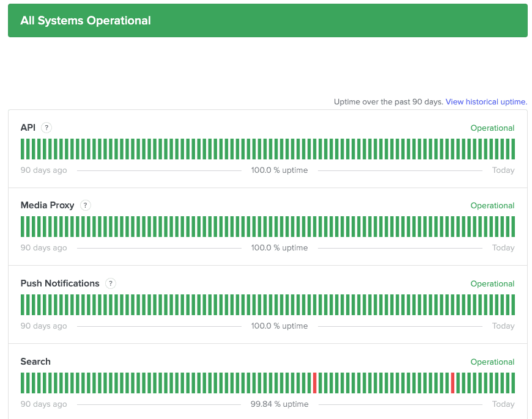Select the most recent red bar in Search

click(x=453, y=383)
